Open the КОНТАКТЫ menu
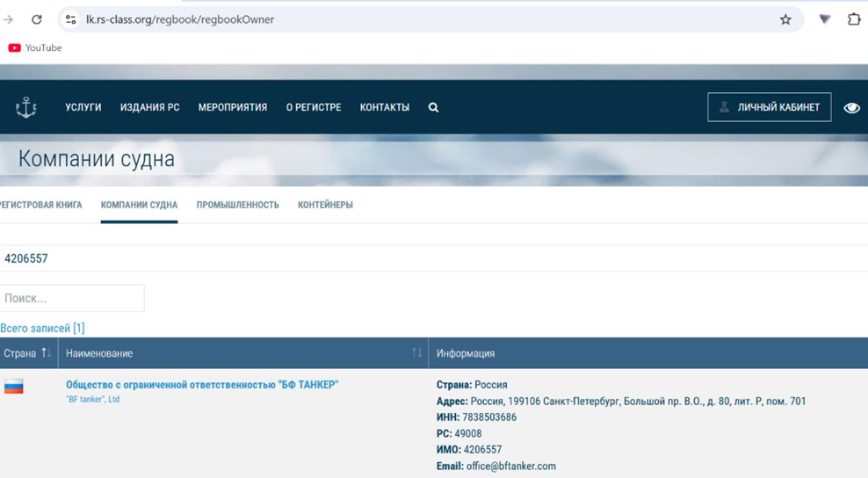The height and width of the screenshot is (478, 868). click(x=385, y=107)
